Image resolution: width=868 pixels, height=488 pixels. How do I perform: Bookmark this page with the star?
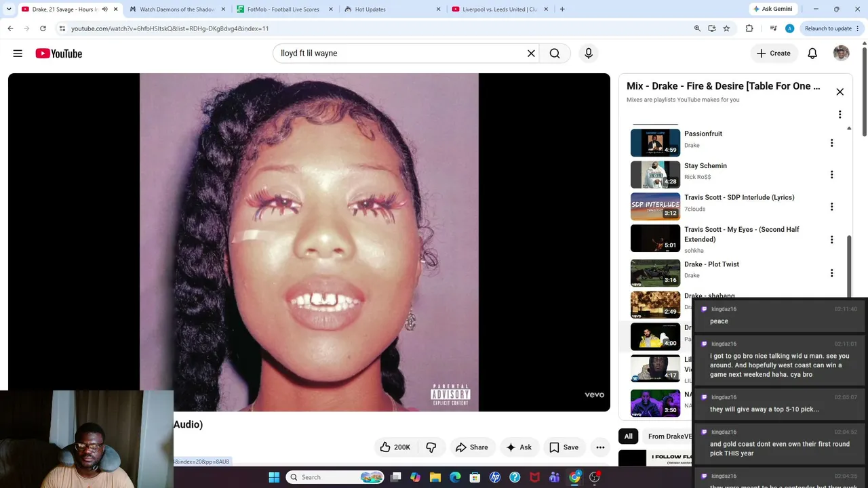tap(726, 28)
